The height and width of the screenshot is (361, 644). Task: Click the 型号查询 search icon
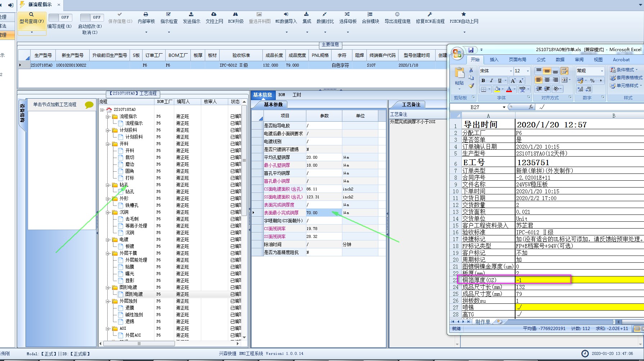pos(31,14)
